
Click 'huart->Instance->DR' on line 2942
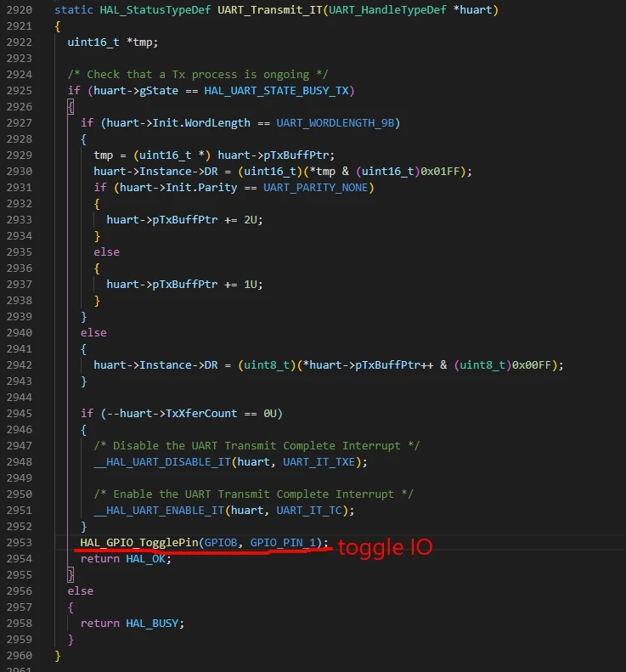[x=155, y=365]
